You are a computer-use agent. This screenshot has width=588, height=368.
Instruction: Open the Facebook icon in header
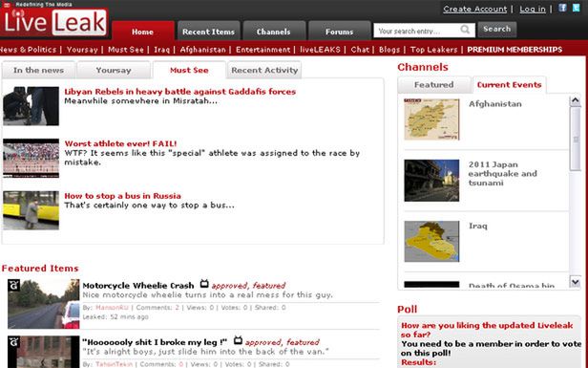point(562,8)
